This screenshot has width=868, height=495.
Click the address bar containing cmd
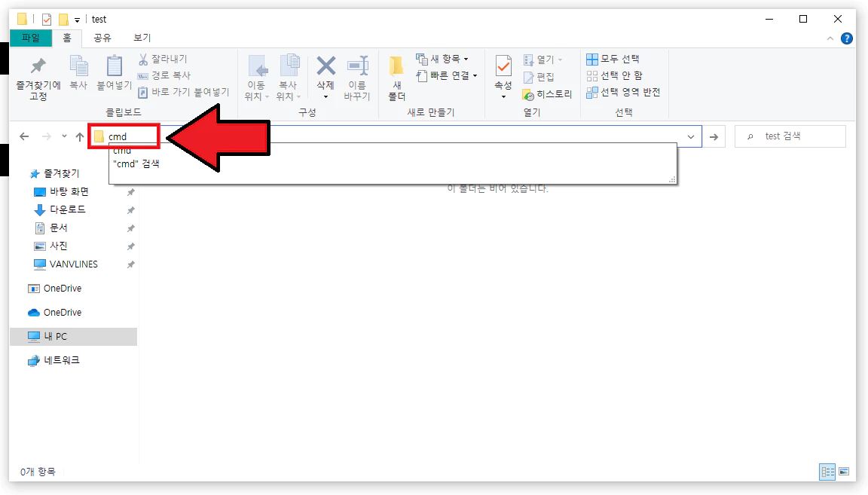click(x=395, y=136)
